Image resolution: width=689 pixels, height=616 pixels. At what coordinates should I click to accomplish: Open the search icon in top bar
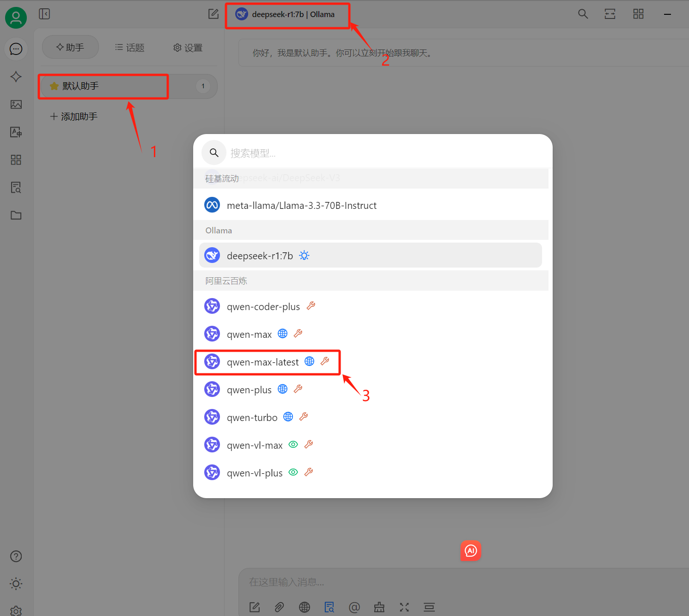(x=583, y=14)
